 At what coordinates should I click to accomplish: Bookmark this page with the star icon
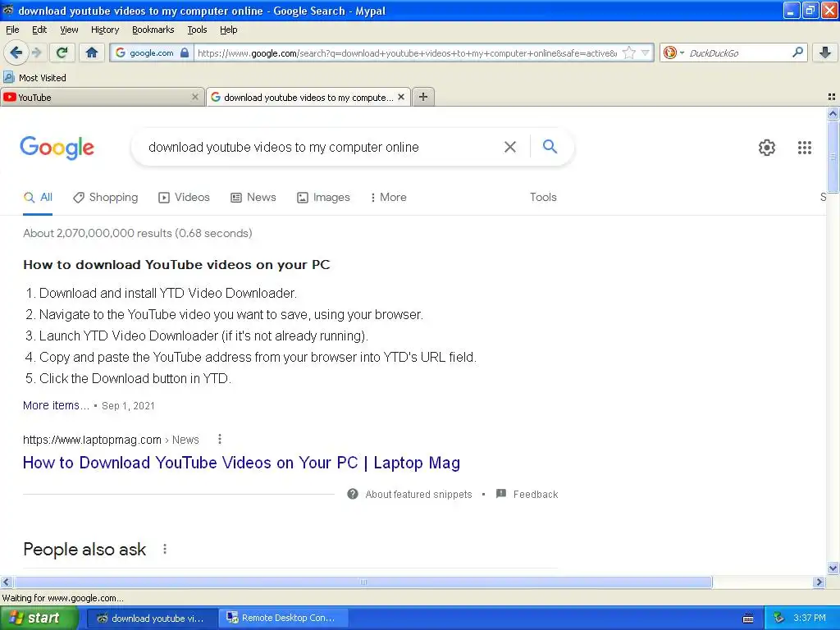pyautogui.click(x=629, y=52)
